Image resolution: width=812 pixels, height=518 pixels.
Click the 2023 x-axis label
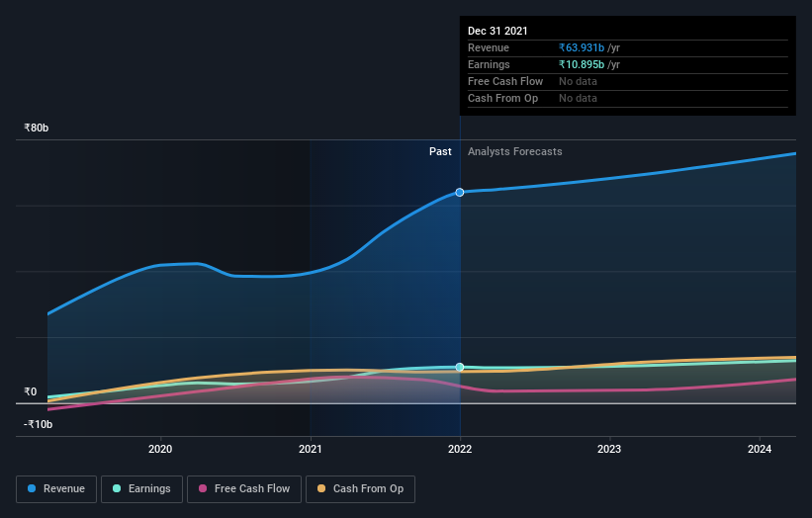coord(609,449)
